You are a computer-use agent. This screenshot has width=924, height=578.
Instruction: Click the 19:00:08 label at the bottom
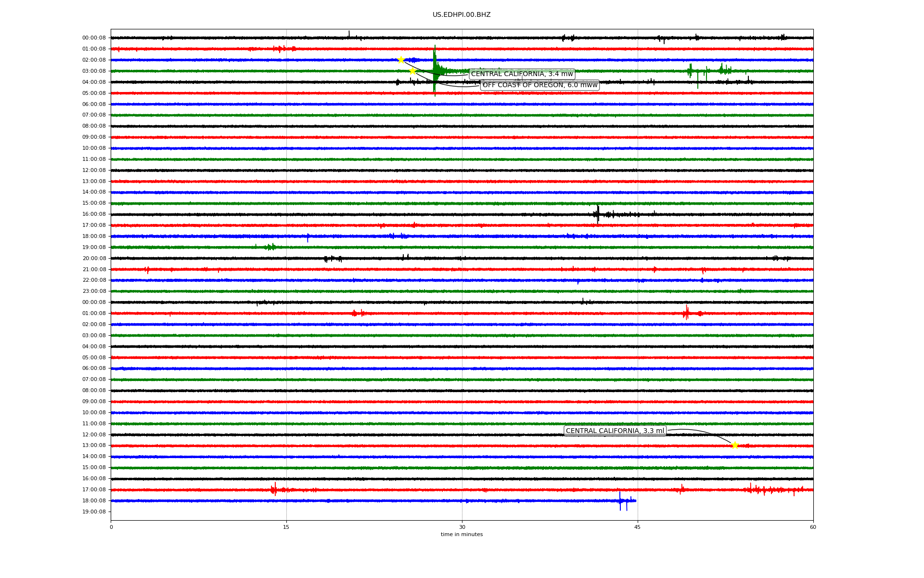pos(94,512)
